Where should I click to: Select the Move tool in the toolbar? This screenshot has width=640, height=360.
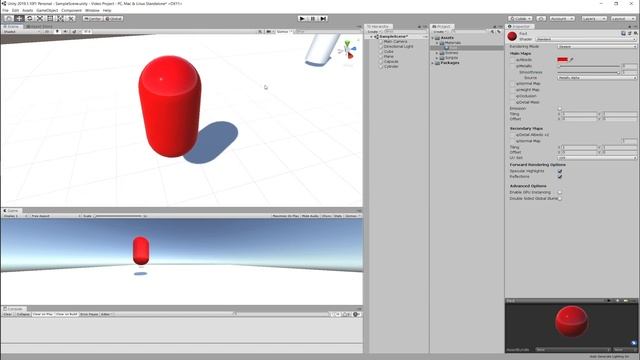19,18
